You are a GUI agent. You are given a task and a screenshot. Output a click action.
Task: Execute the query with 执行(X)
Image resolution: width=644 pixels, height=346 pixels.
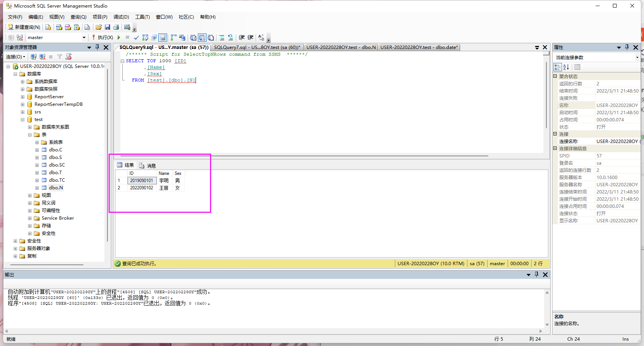pos(102,38)
